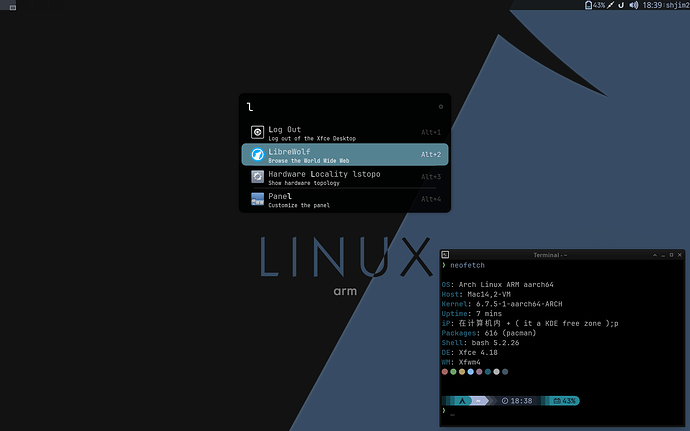Click the Terminal title bar text
The width and height of the screenshot is (690, 431).
[550, 255]
